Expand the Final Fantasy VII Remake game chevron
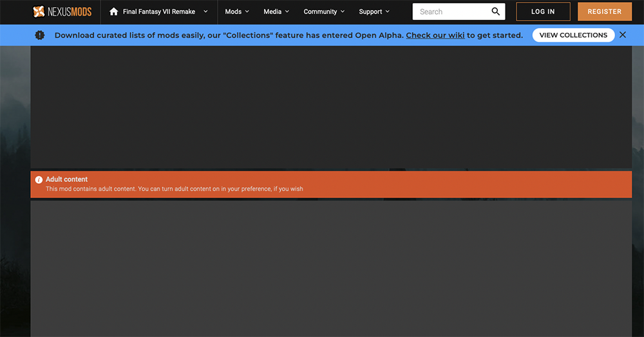Screen dimensions: 644x337 pyautogui.click(x=205, y=12)
